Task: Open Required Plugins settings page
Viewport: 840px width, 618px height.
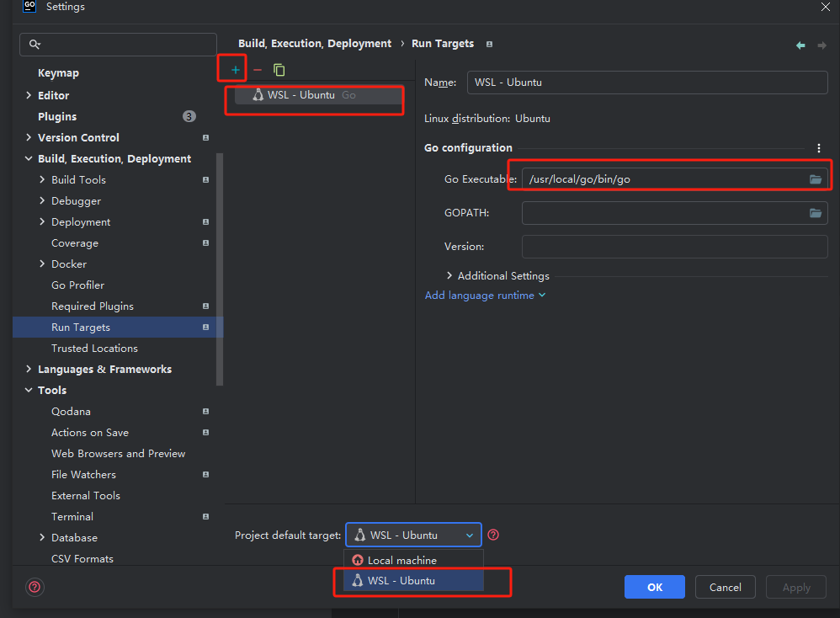Action: click(x=93, y=306)
